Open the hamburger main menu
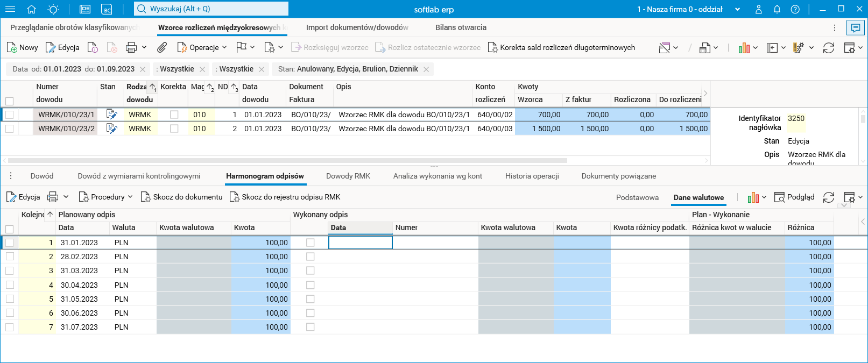The width and height of the screenshot is (868, 363). 10,9
